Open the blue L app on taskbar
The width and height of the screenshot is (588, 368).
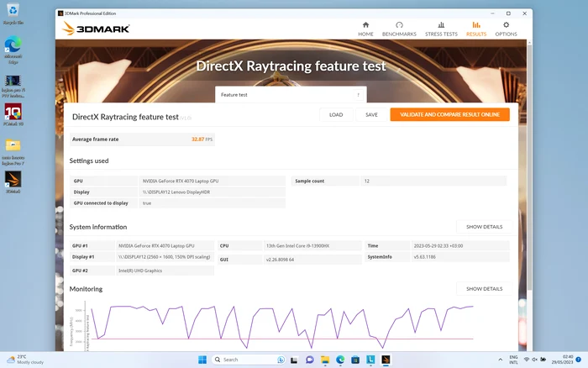click(370, 360)
